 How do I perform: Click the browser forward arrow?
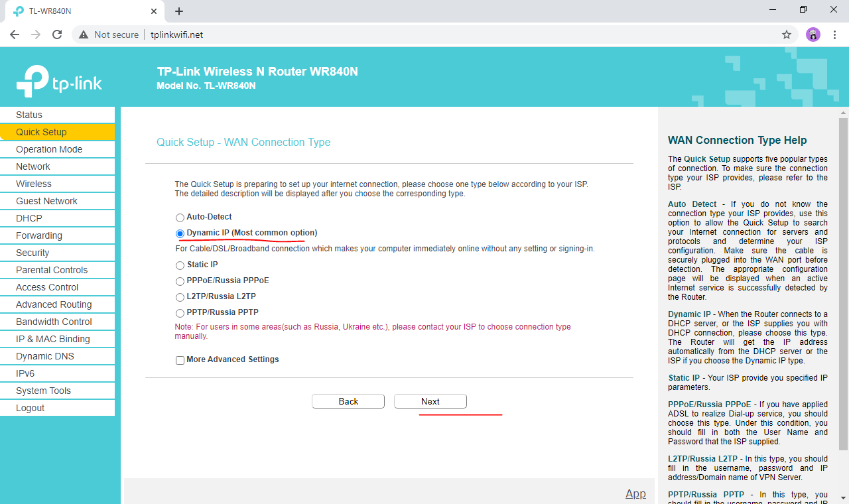coord(36,34)
